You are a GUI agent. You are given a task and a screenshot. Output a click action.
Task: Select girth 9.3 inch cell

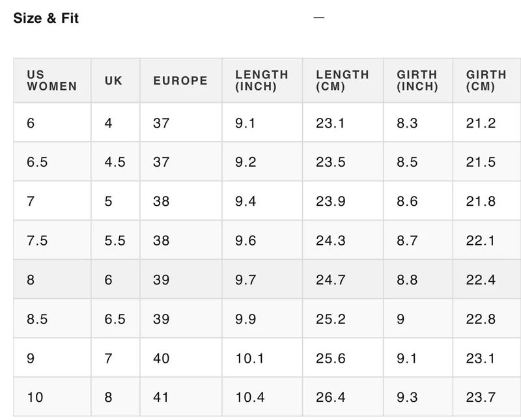[x=418, y=397]
